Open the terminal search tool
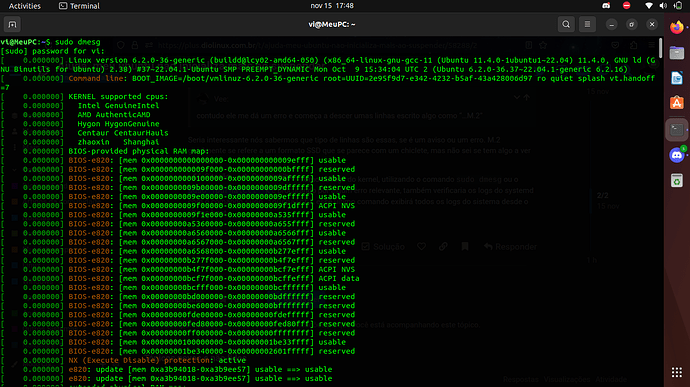Viewport: 690px width, 387px height. (x=566, y=24)
